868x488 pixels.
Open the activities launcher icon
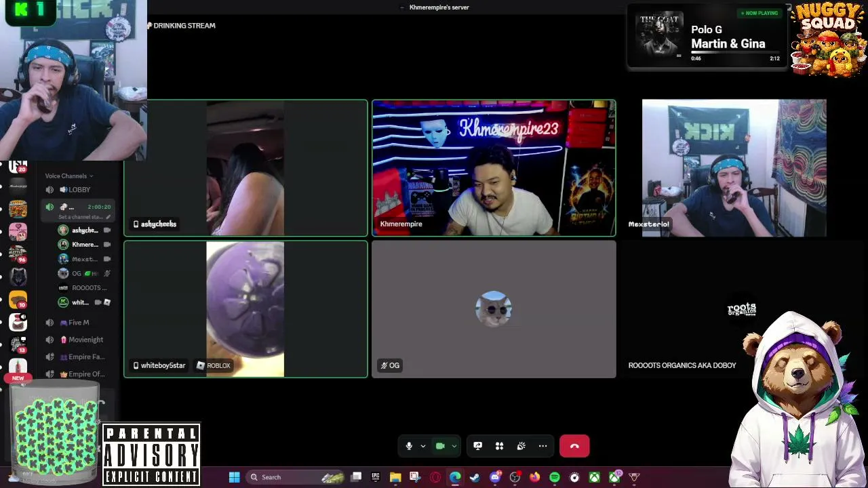tap(499, 446)
